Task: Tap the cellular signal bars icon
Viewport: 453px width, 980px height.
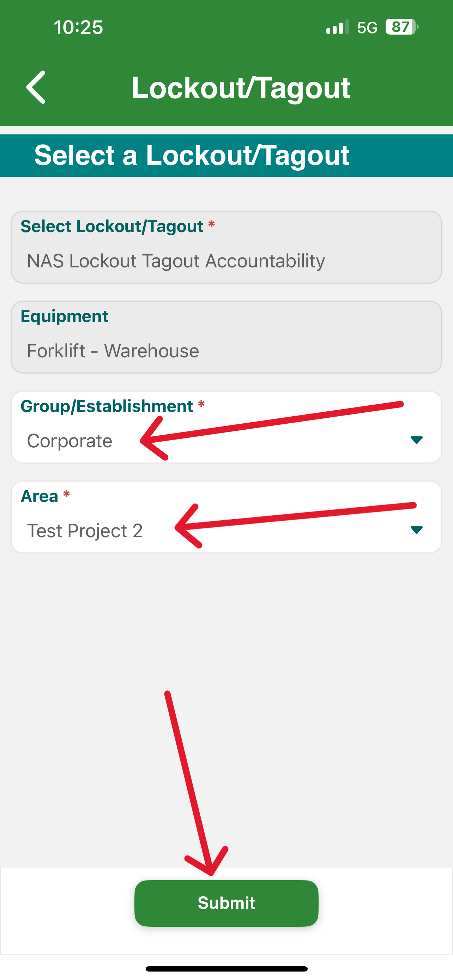Action: coord(337,27)
